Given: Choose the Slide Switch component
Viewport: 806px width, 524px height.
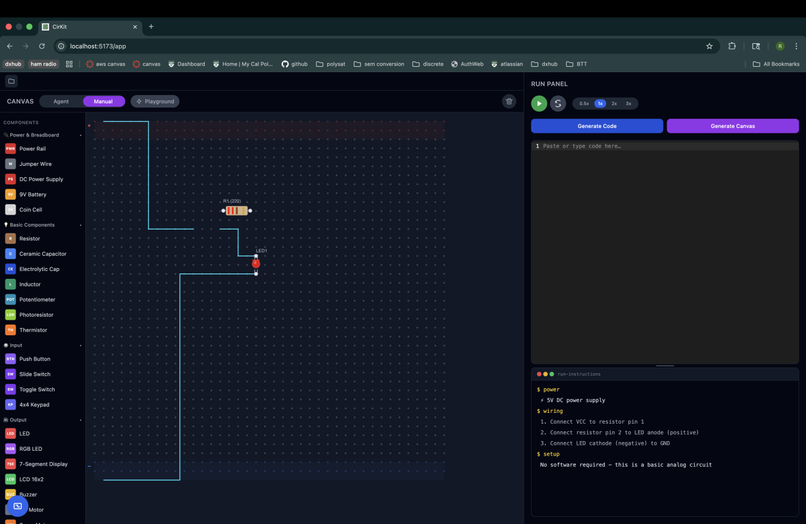Looking at the screenshot, I should tap(34, 374).
